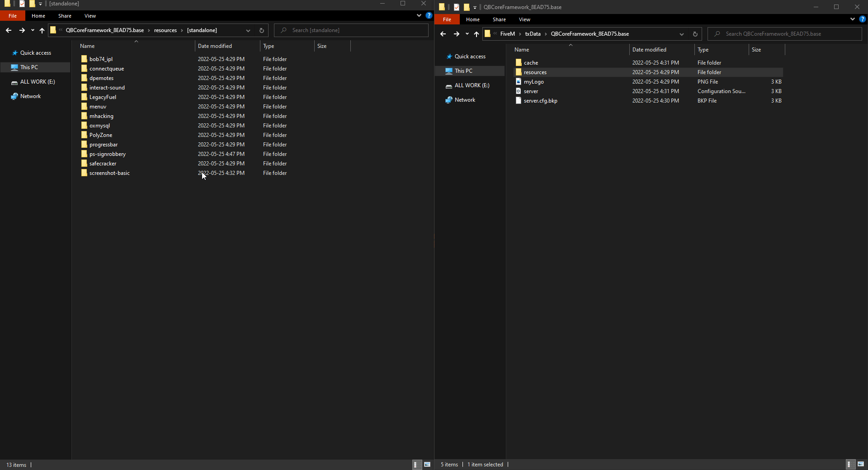
Task: Select the ps-signrobbery folder
Action: tap(108, 154)
